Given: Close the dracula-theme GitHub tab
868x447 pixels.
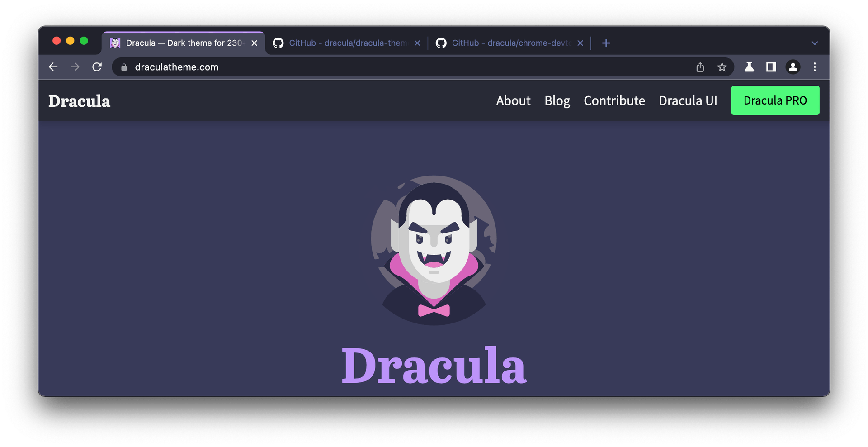Looking at the screenshot, I should click(x=417, y=43).
